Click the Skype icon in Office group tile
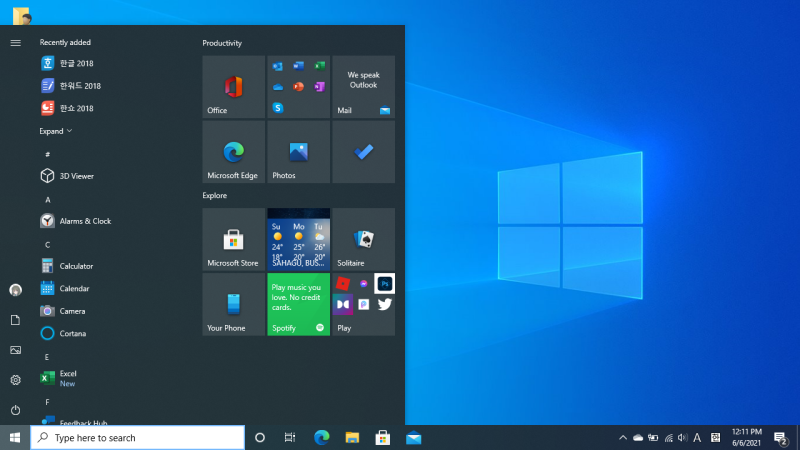The height and width of the screenshot is (450, 800). tap(278, 108)
